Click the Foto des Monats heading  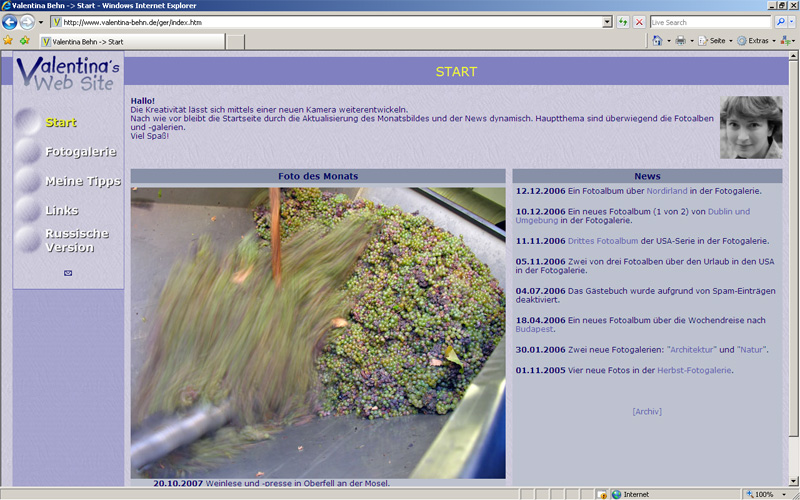pyautogui.click(x=318, y=176)
